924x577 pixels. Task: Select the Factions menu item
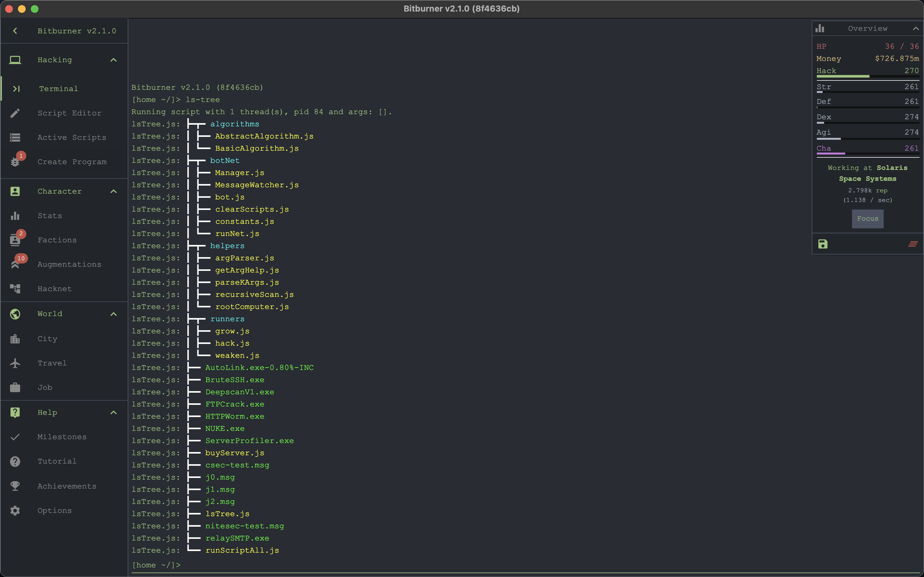tap(56, 239)
